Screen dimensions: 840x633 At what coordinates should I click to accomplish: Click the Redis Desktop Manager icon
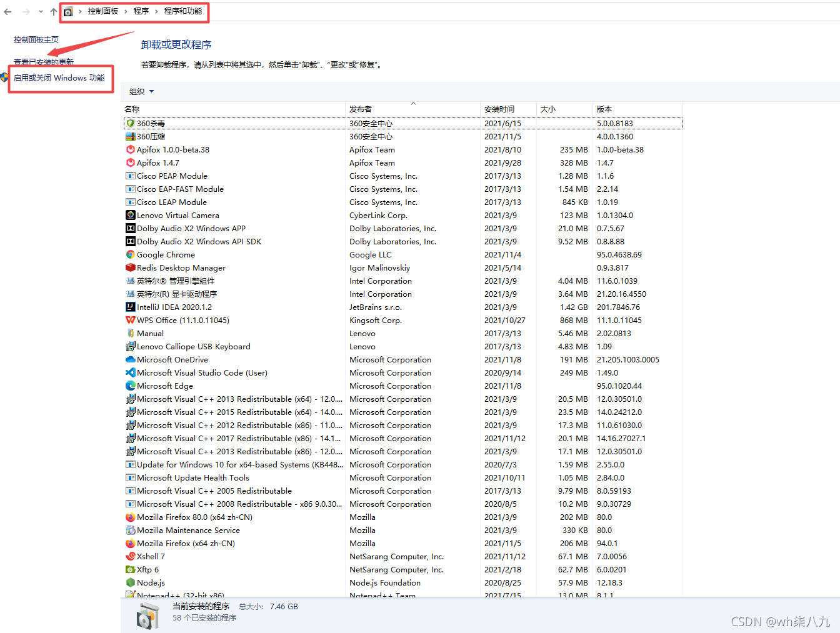coord(131,267)
